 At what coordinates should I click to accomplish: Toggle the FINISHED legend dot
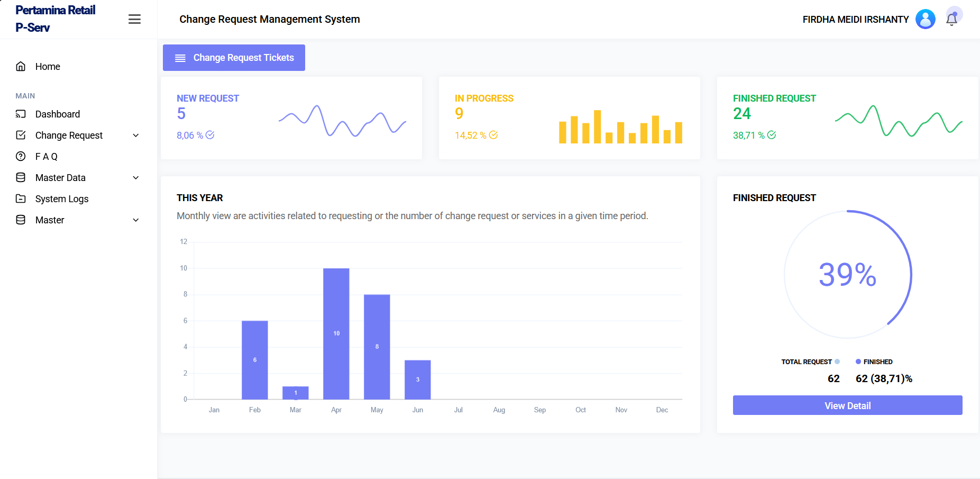coord(858,361)
